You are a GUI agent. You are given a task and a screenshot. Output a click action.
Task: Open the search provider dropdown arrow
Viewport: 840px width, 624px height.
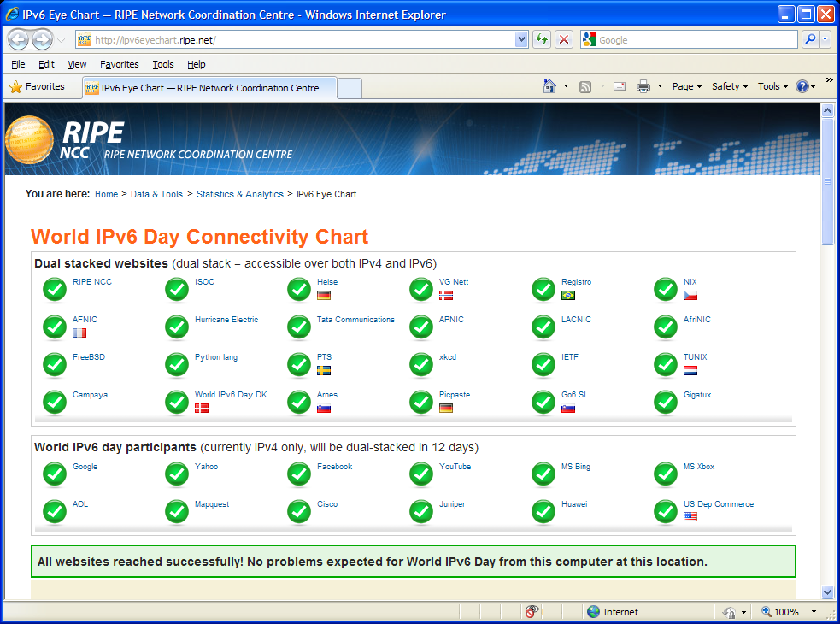pyautogui.click(x=825, y=39)
